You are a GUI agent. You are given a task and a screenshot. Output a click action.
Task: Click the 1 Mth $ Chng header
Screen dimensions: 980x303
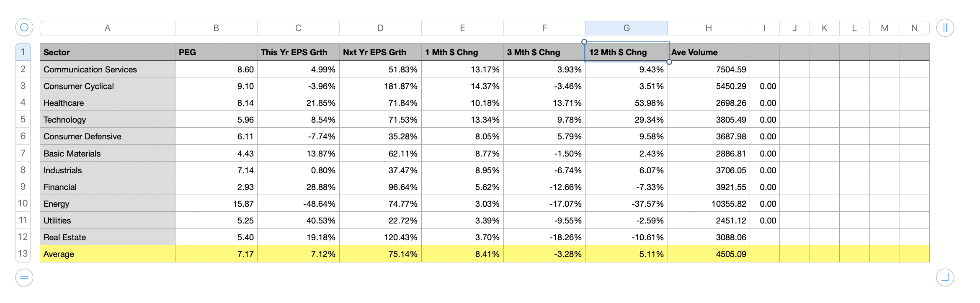[462, 52]
